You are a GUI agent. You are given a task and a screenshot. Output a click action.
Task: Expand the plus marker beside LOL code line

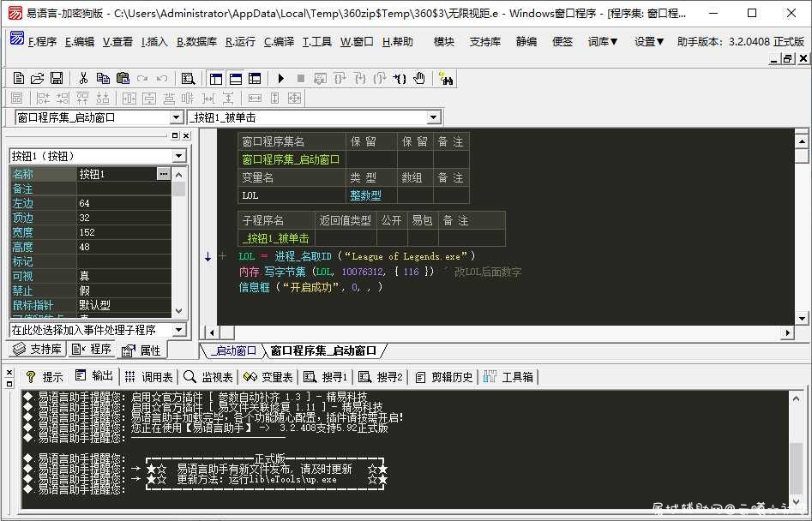click(x=223, y=256)
